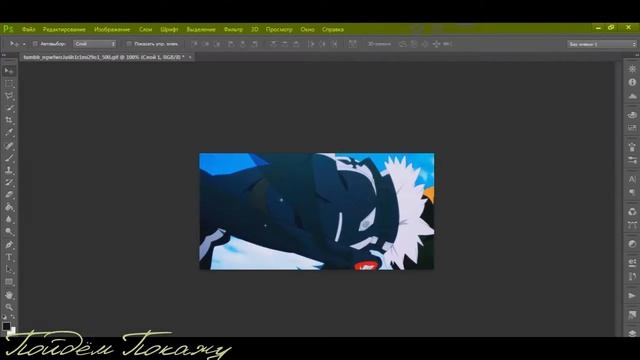The image size is (640, 360).
Task: Select the Blur tool
Action: 9,220
